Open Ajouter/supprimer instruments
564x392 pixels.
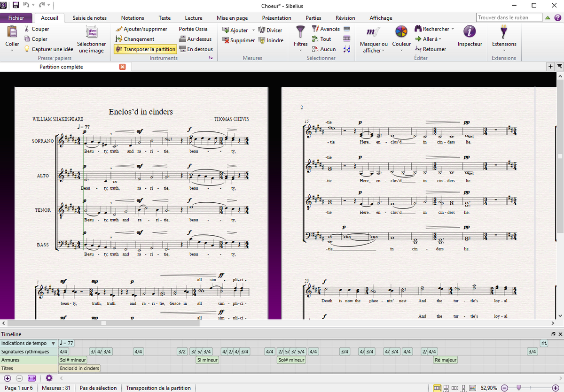point(141,29)
